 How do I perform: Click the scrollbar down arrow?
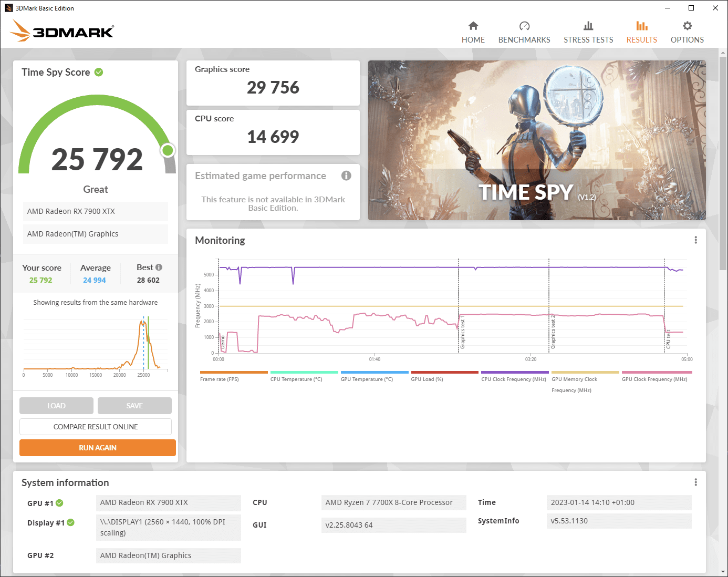723,572
